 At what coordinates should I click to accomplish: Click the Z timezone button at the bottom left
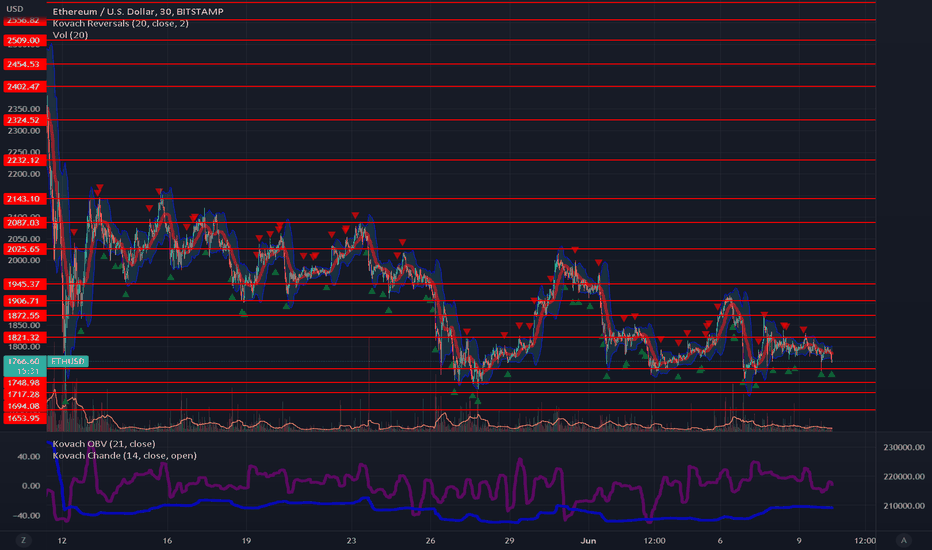(23, 540)
